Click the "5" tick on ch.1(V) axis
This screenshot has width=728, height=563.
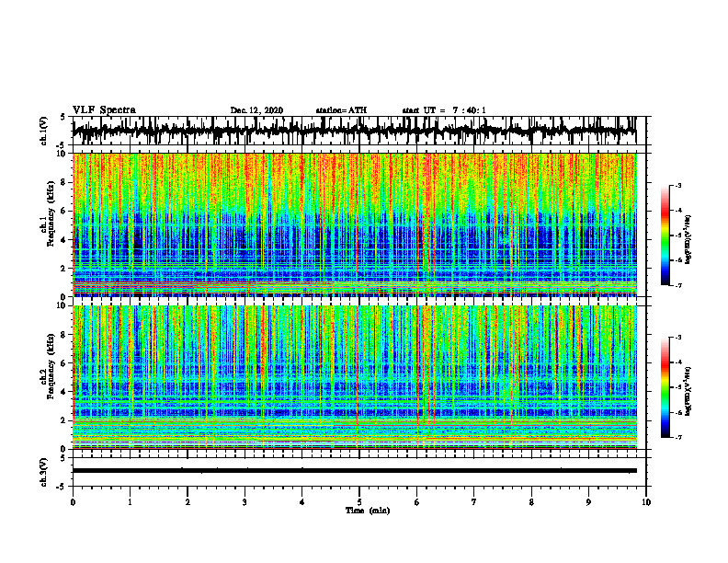[63, 117]
